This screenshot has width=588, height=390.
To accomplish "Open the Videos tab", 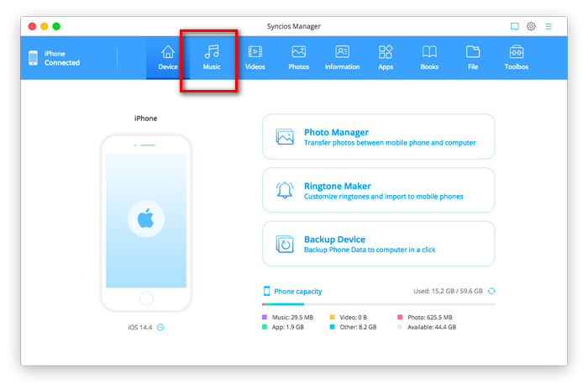I will click(x=255, y=58).
